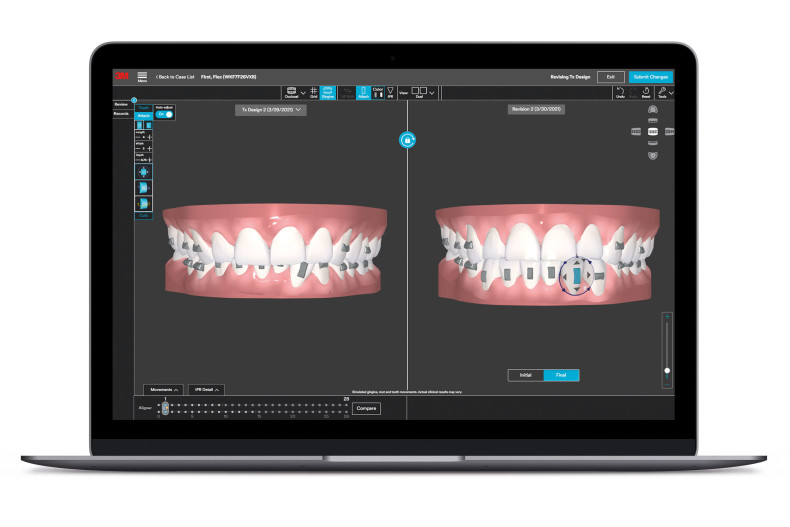Open the hamburger Menu icon

click(x=142, y=76)
